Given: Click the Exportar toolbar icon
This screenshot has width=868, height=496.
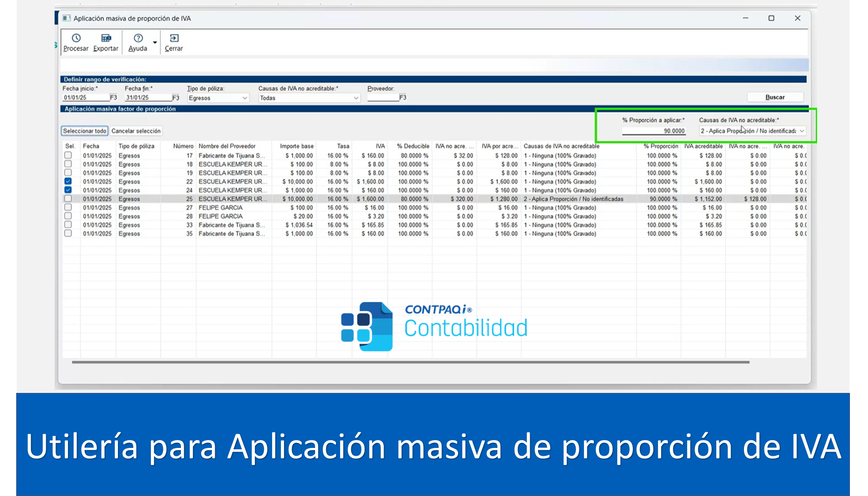Looking at the screenshot, I should [x=106, y=38].
